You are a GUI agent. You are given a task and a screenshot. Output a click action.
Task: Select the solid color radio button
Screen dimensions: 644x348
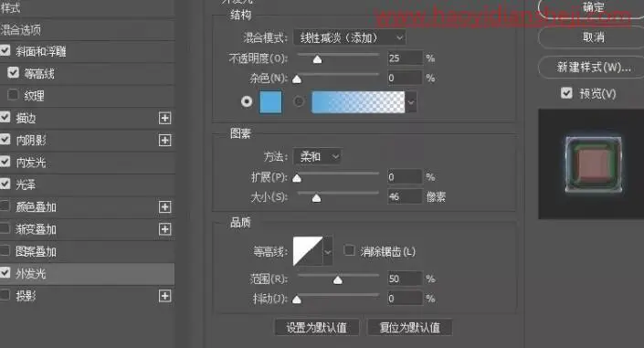(x=247, y=101)
